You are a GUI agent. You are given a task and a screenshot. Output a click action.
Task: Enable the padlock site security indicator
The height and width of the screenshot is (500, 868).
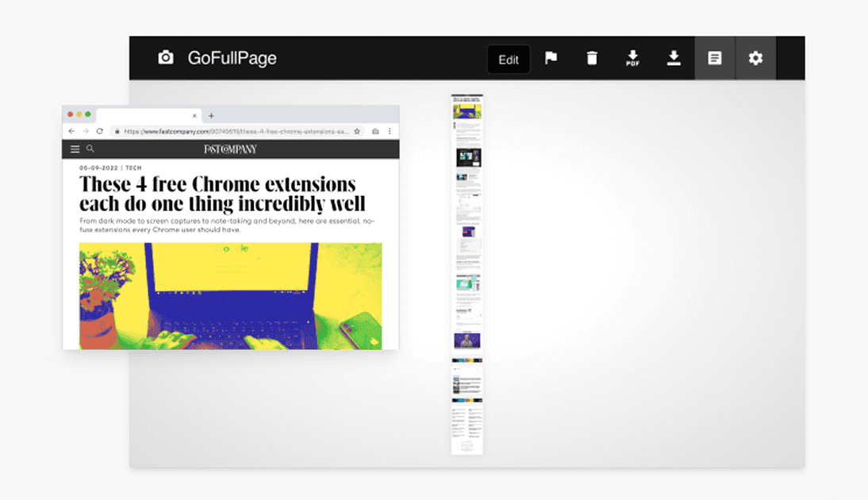(117, 130)
